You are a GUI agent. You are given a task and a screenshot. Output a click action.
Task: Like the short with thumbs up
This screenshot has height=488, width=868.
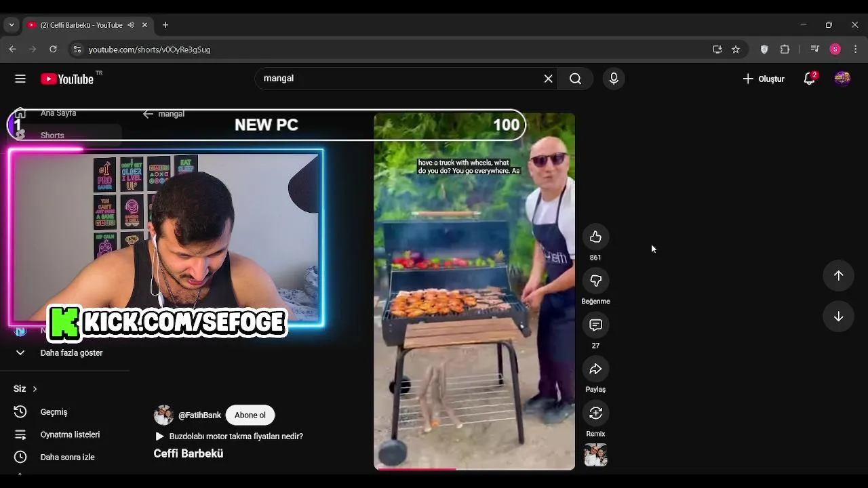(x=595, y=237)
